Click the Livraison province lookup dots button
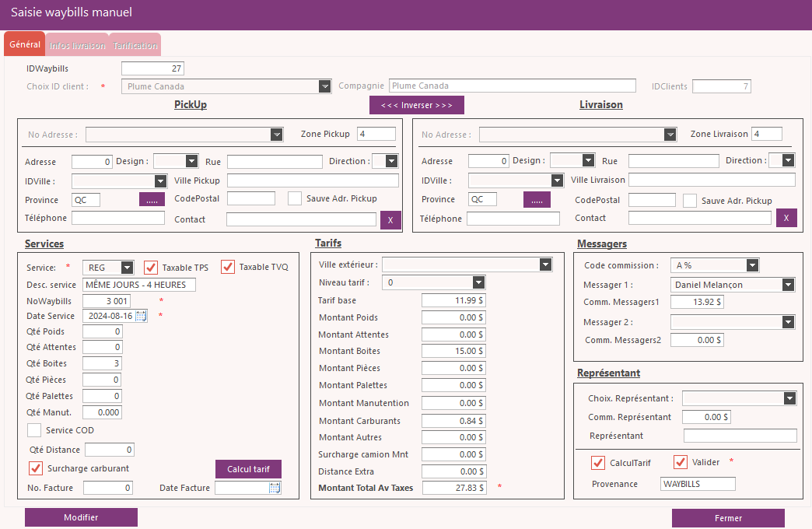 coord(537,200)
